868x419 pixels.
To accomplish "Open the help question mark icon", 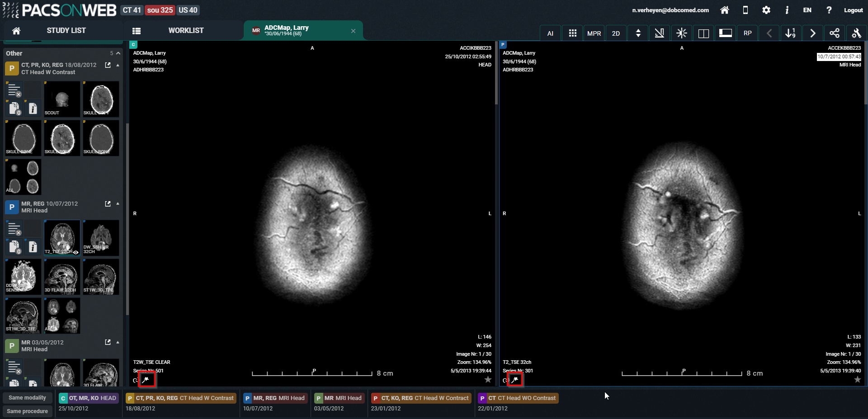I will [x=829, y=10].
